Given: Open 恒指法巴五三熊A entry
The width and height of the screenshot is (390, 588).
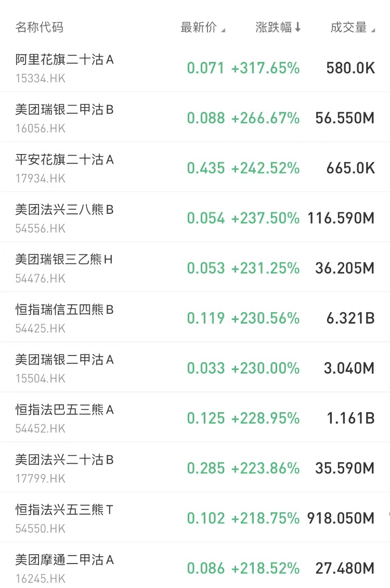Looking at the screenshot, I should point(65,417).
